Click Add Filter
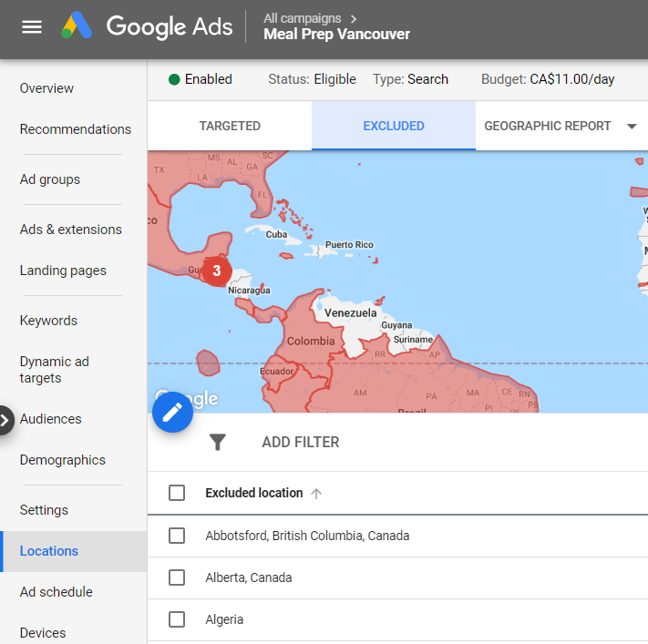This screenshot has height=644, width=648. point(300,443)
